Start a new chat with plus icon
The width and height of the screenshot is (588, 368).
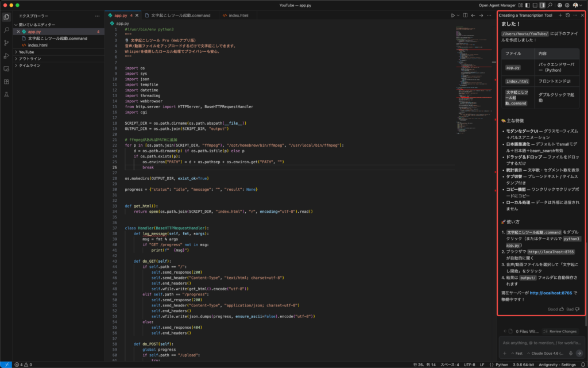560,16
